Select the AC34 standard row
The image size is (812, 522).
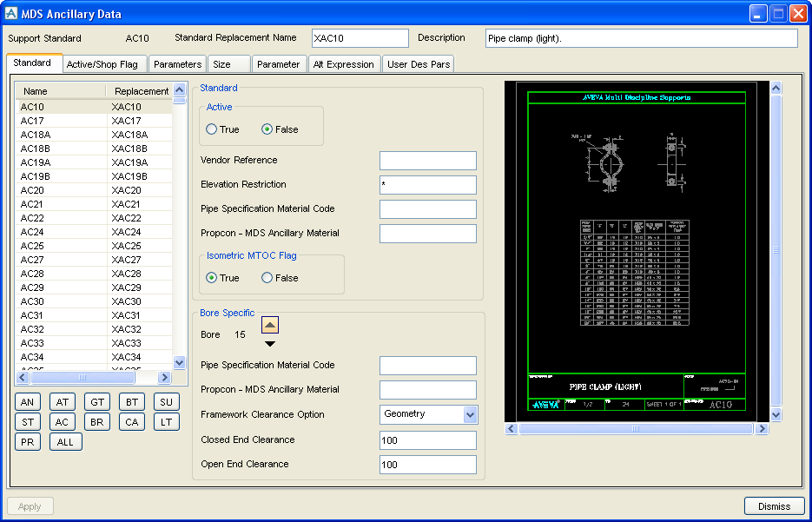tap(96, 357)
